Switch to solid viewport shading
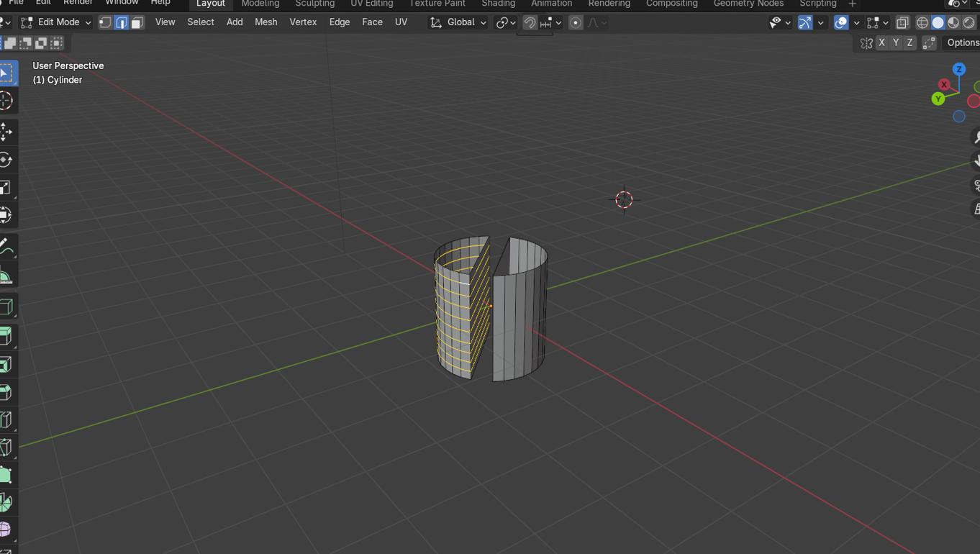Viewport: 980px width, 554px height. click(x=938, y=22)
